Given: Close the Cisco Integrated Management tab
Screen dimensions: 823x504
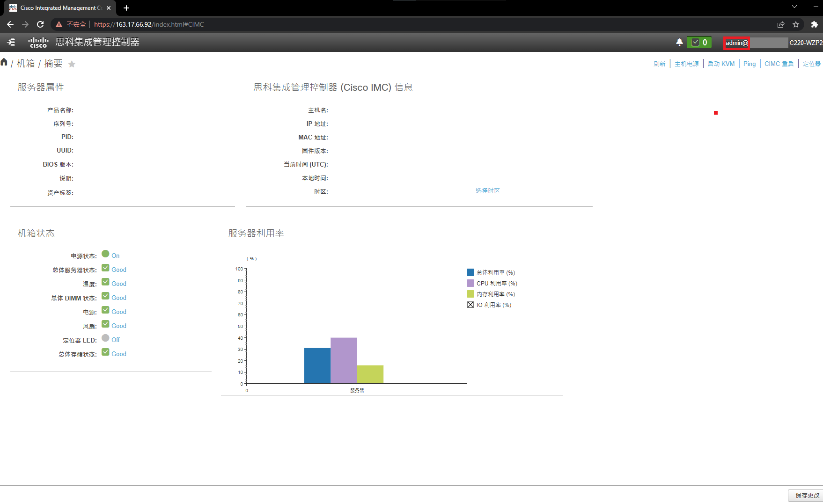Looking at the screenshot, I should 109,8.
